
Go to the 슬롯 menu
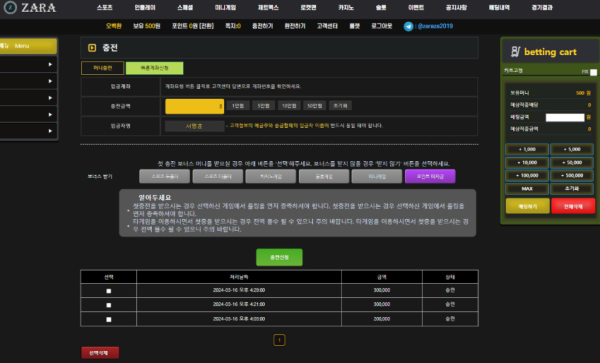pos(381,8)
